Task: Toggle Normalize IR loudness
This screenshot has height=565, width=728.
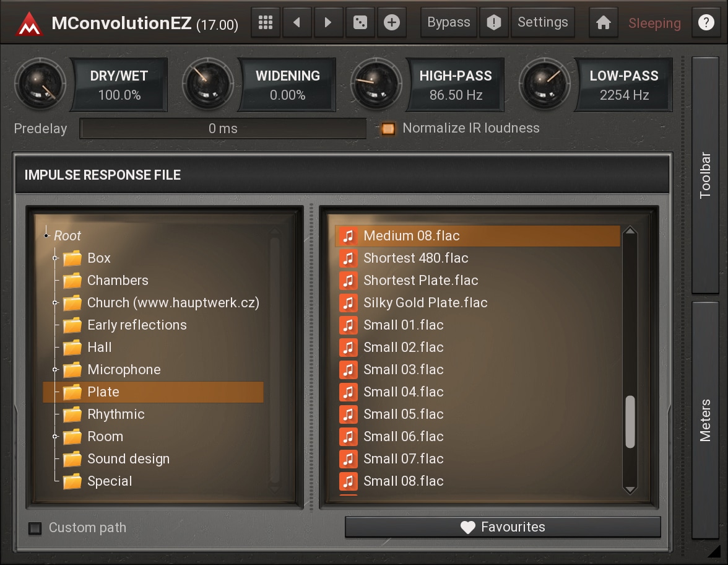Action: tap(388, 129)
